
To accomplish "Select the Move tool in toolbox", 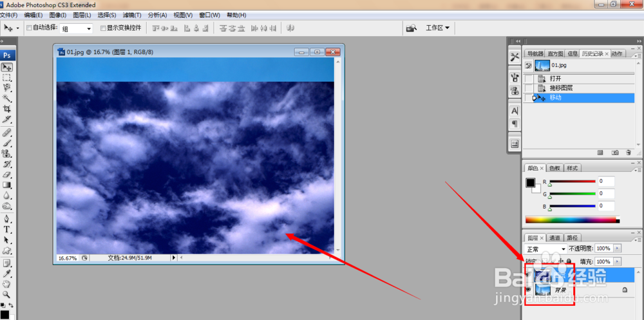I will [7, 67].
